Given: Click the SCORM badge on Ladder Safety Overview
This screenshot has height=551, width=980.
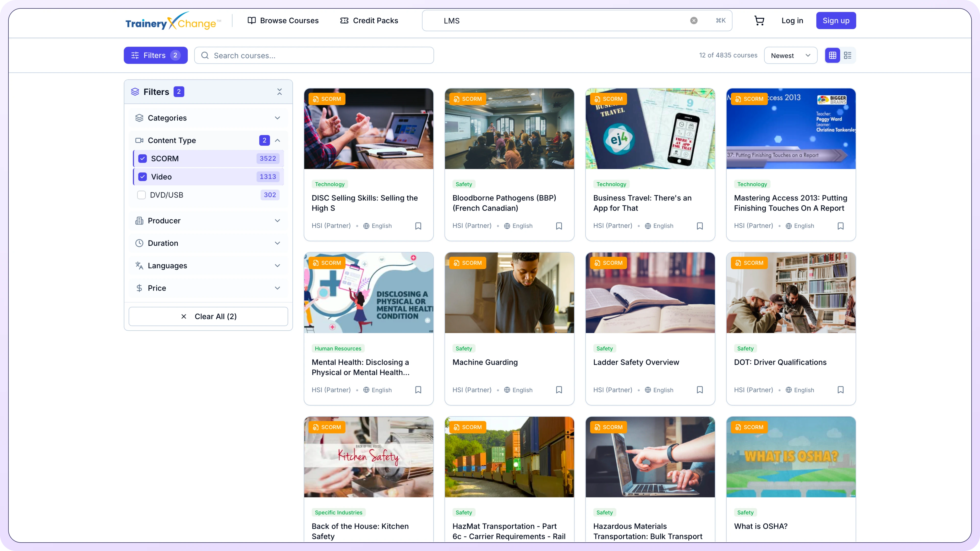Looking at the screenshot, I should (x=608, y=263).
